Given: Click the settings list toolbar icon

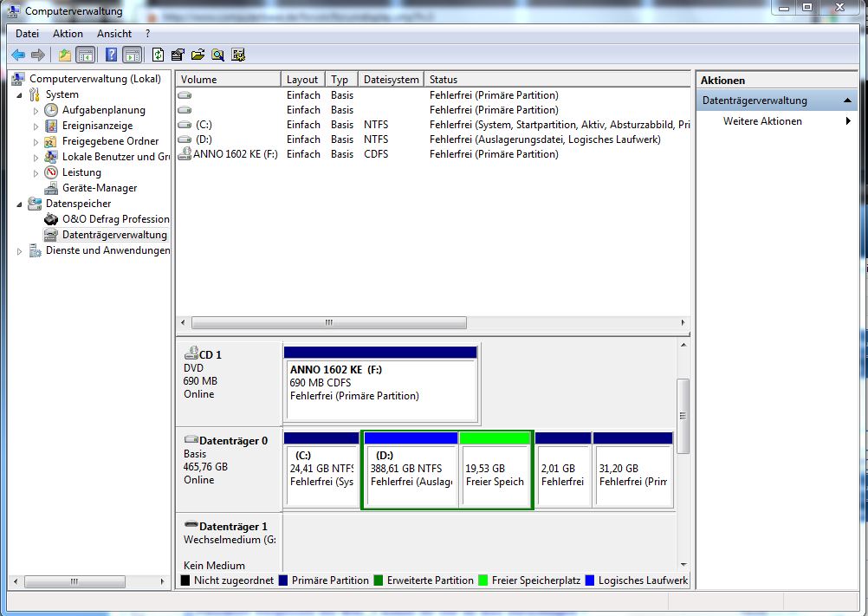Looking at the screenshot, I should tap(238, 55).
